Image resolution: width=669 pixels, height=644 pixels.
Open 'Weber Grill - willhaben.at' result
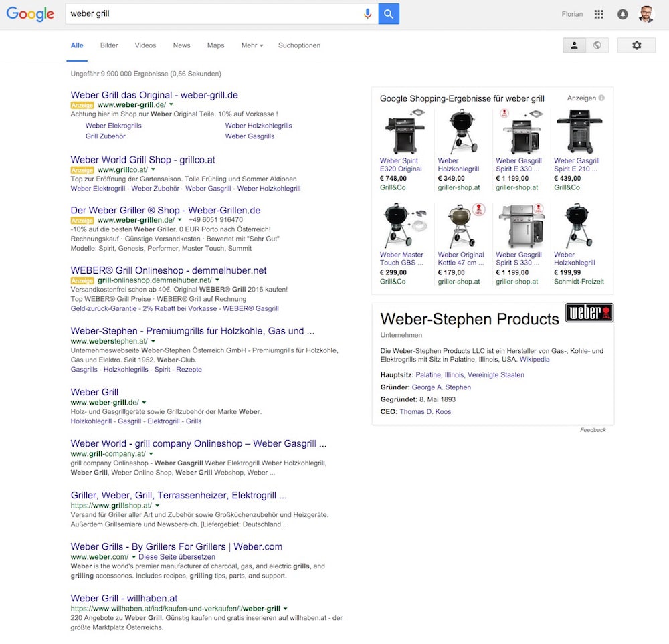(124, 599)
